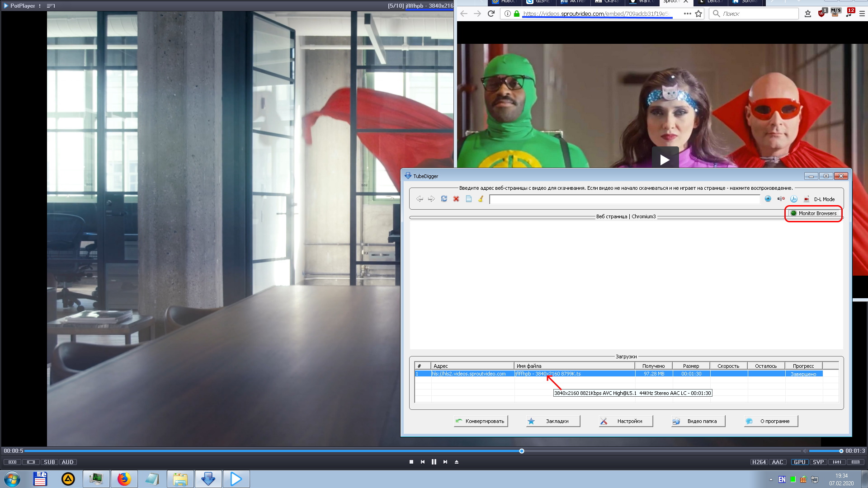Open the scheduler clock icon in TubeDigger
Image resolution: width=868 pixels, height=488 pixels.
[x=794, y=199]
